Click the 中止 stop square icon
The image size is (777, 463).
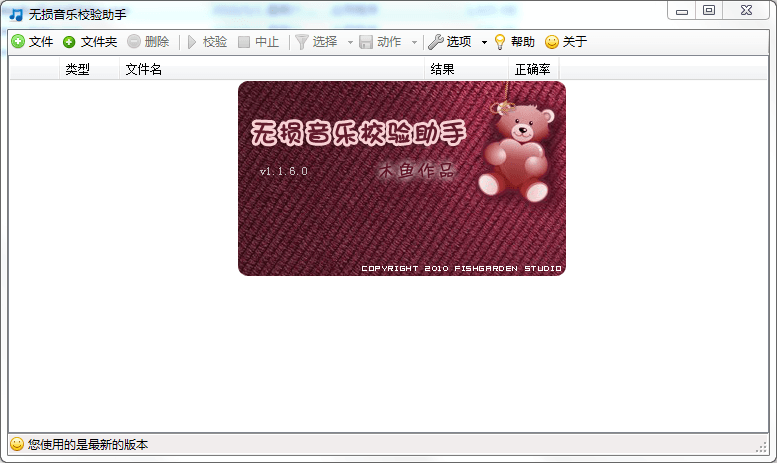(244, 42)
